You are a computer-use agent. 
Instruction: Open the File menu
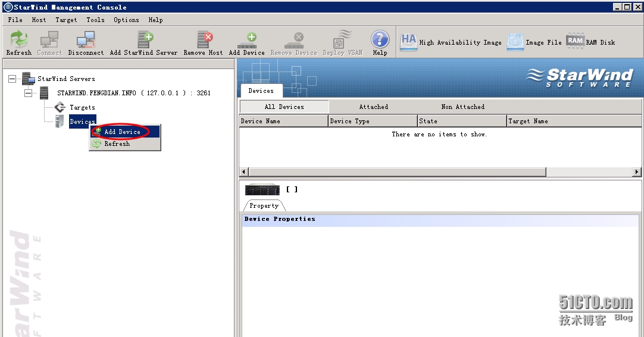(x=15, y=20)
